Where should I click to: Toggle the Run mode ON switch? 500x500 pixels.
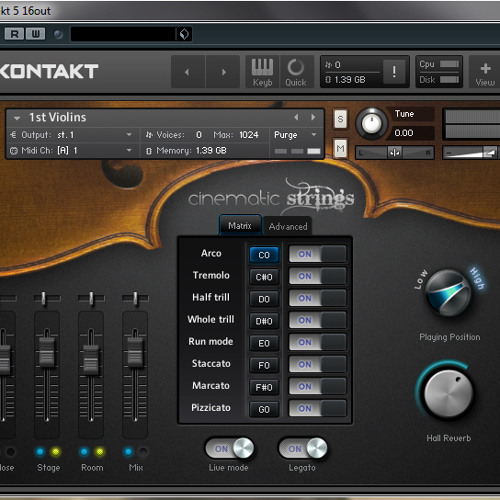click(x=317, y=342)
